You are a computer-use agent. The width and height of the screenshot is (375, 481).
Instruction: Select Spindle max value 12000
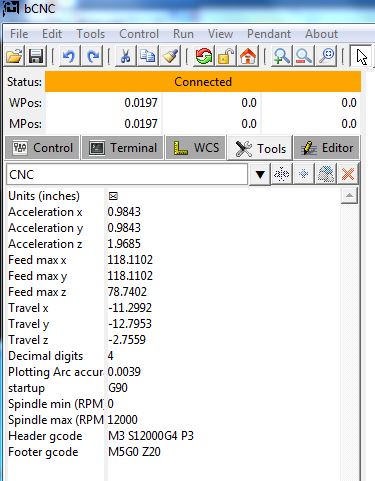coord(123,420)
